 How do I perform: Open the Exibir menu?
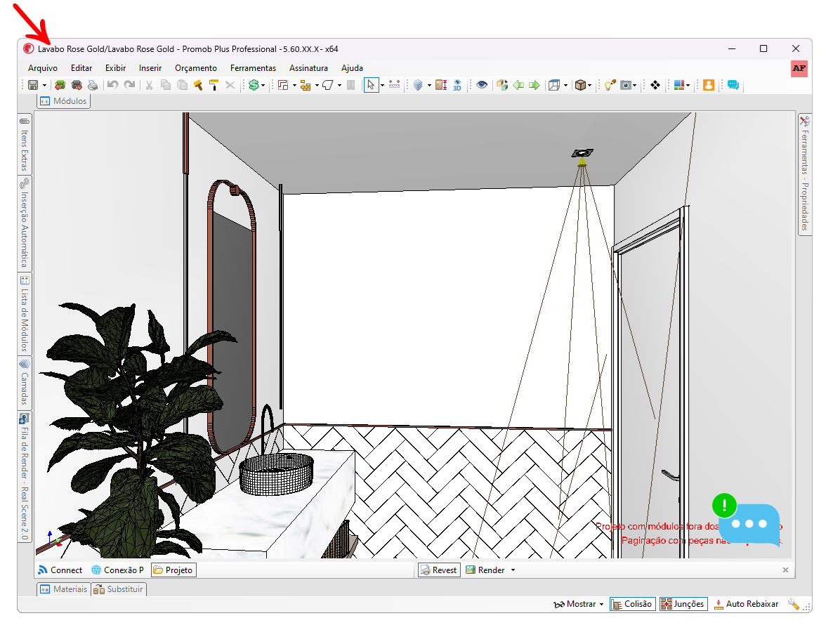(x=116, y=68)
